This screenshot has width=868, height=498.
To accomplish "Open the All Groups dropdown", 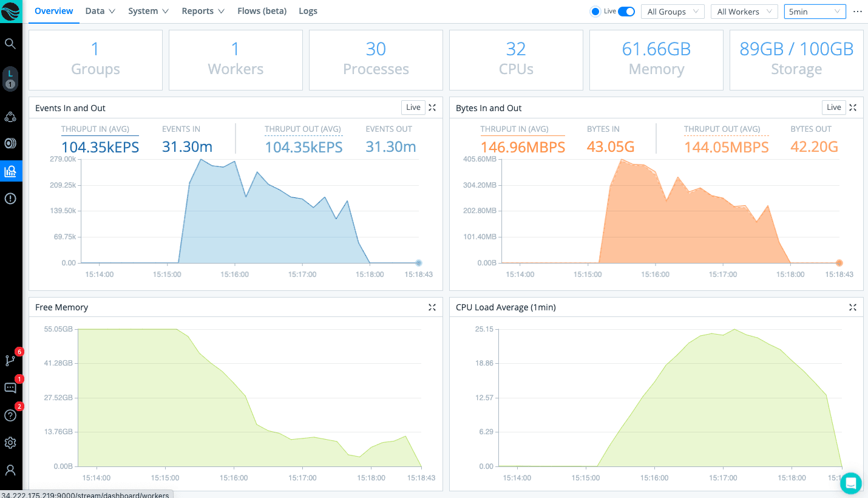I will 672,11.
